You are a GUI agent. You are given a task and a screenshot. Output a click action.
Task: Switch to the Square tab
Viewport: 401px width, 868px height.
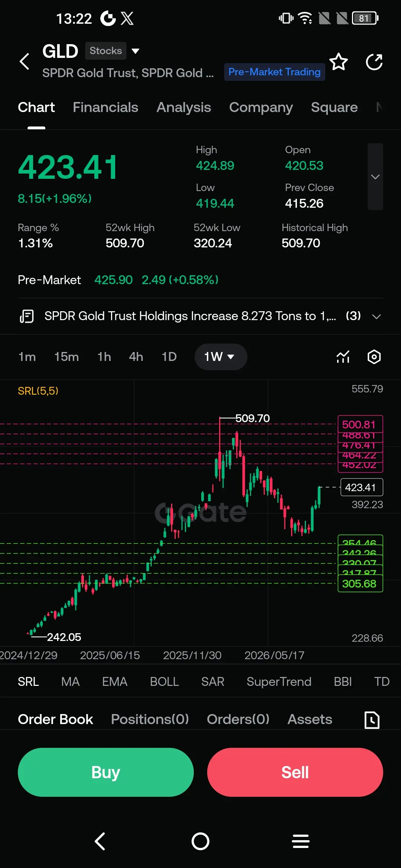(x=335, y=107)
